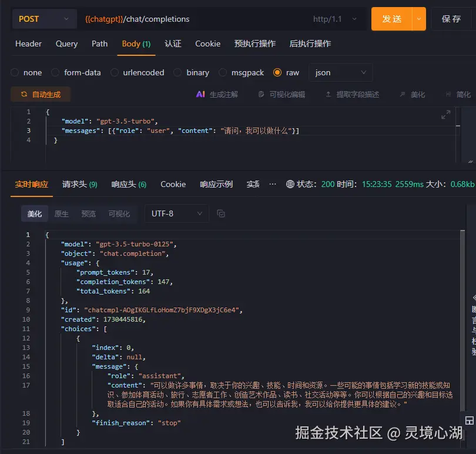Select the binary body type
The width and height of the screenshot is (476, 454).
177,72
